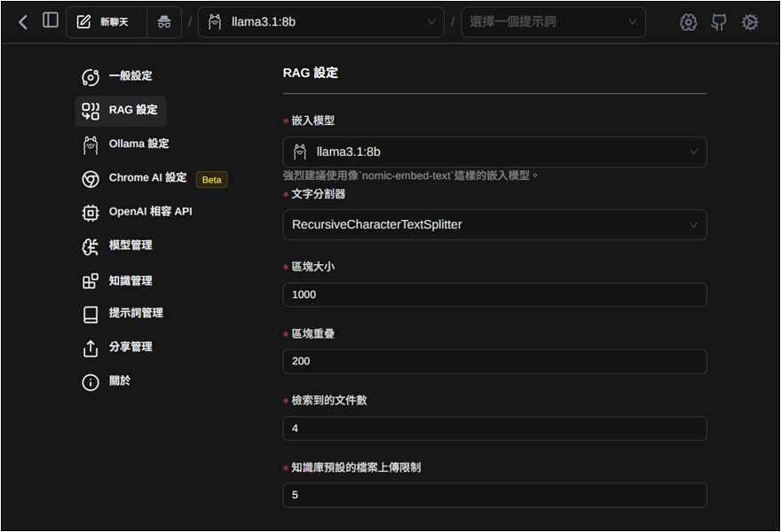Viewport: 781px width, 532px height.
Task: Expand the embedding model dropdown chevron
Action: pos(693,152)
